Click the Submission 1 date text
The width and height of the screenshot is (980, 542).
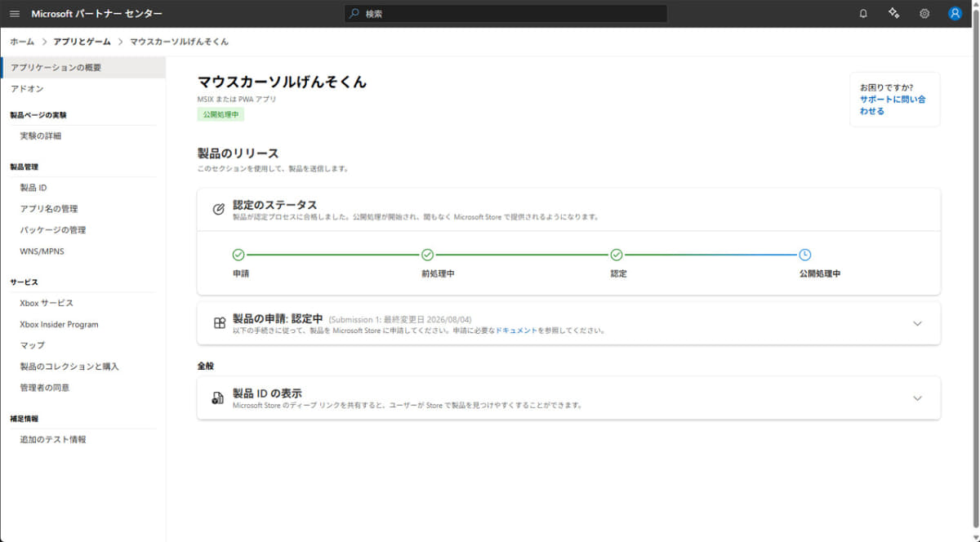pyautogui.click(x=400, y=319)
